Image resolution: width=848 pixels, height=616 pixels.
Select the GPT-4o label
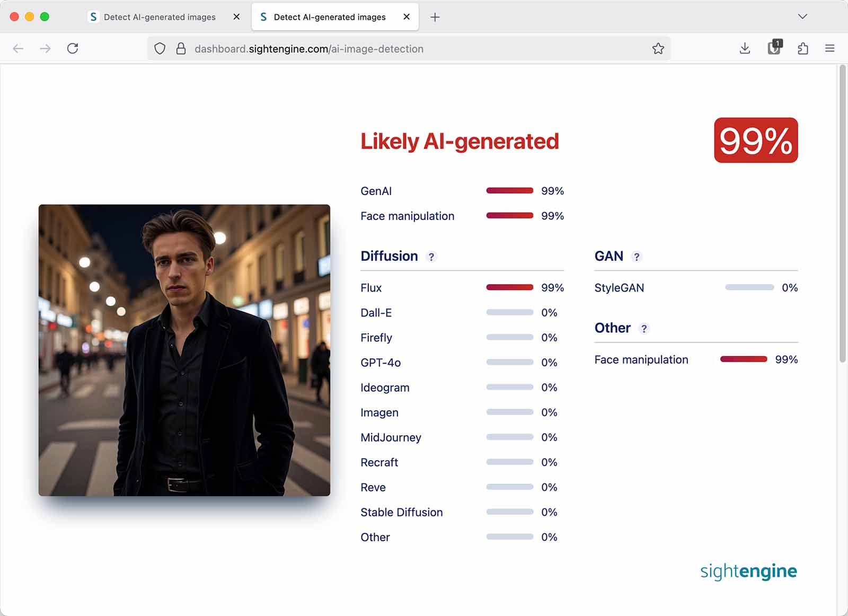point(381,363)
